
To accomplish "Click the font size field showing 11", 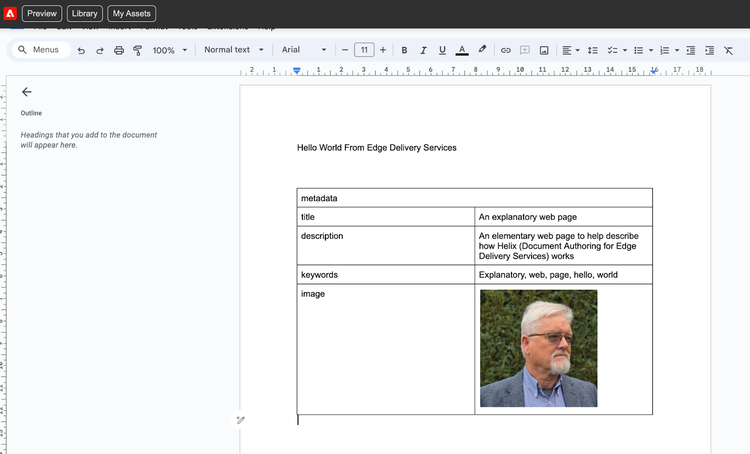I will [x=364, y=50].
